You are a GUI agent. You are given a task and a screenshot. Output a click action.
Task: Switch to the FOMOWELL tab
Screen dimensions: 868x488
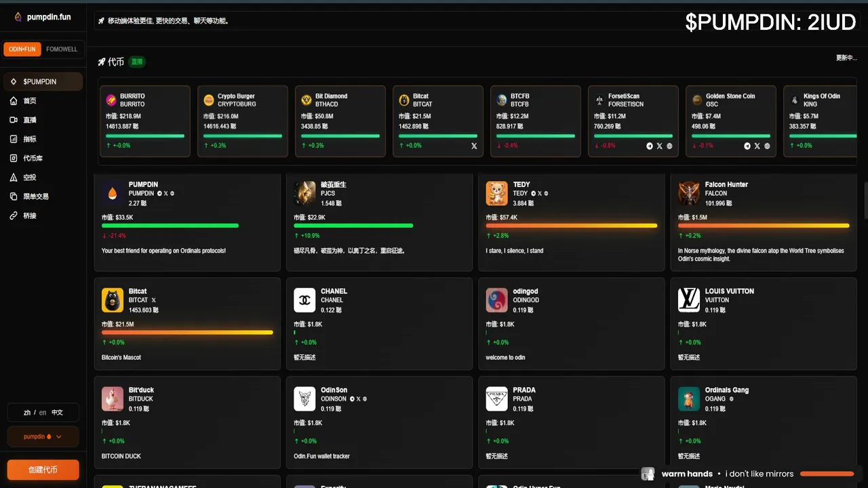tap(62, 49)
